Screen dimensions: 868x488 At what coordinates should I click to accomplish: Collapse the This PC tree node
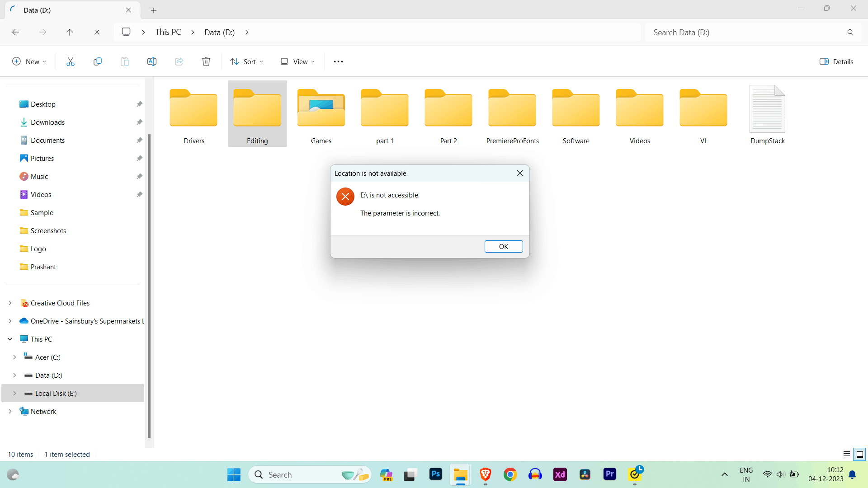[10, 339]
